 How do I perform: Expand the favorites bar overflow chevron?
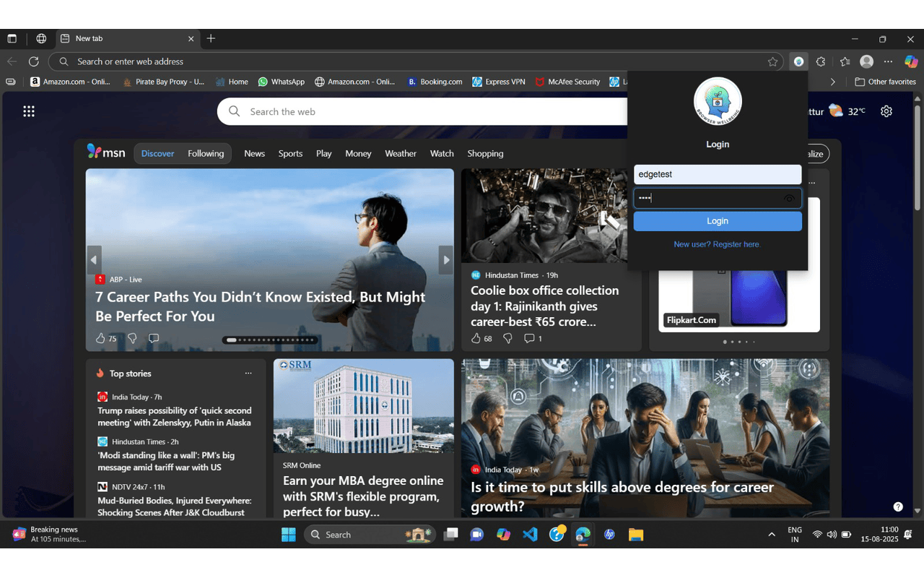click(x=832, y=82)
